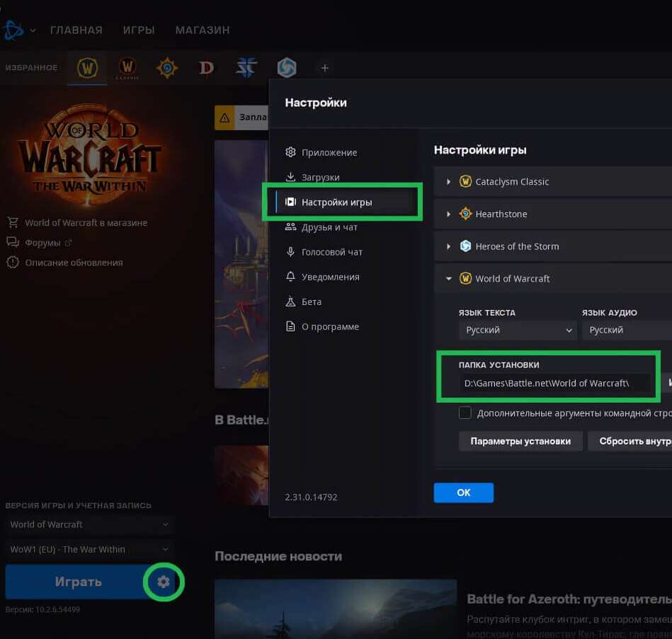
Task: Select the WoW Classic favorites icon
Action: click(x=127, y=68)
